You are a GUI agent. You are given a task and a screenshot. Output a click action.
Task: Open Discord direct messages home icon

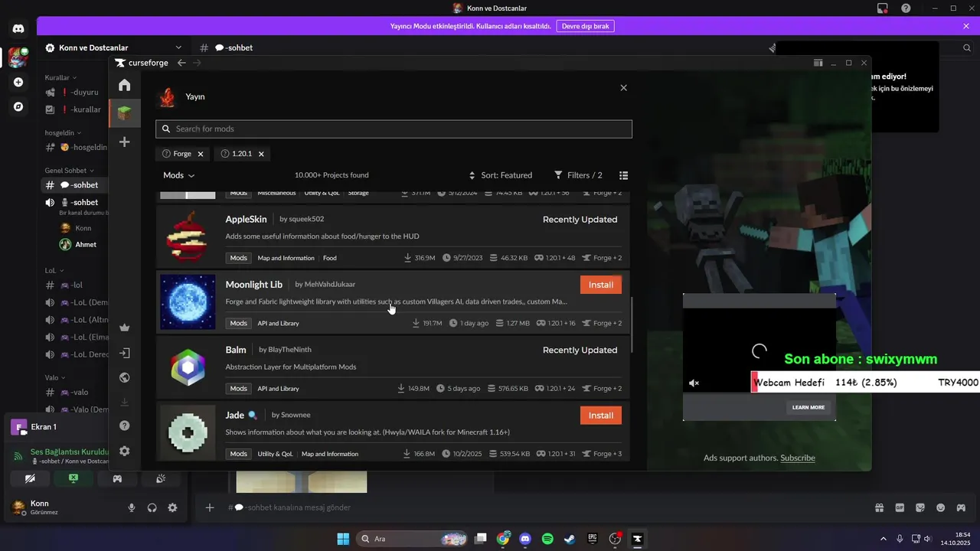click(18, 29)
